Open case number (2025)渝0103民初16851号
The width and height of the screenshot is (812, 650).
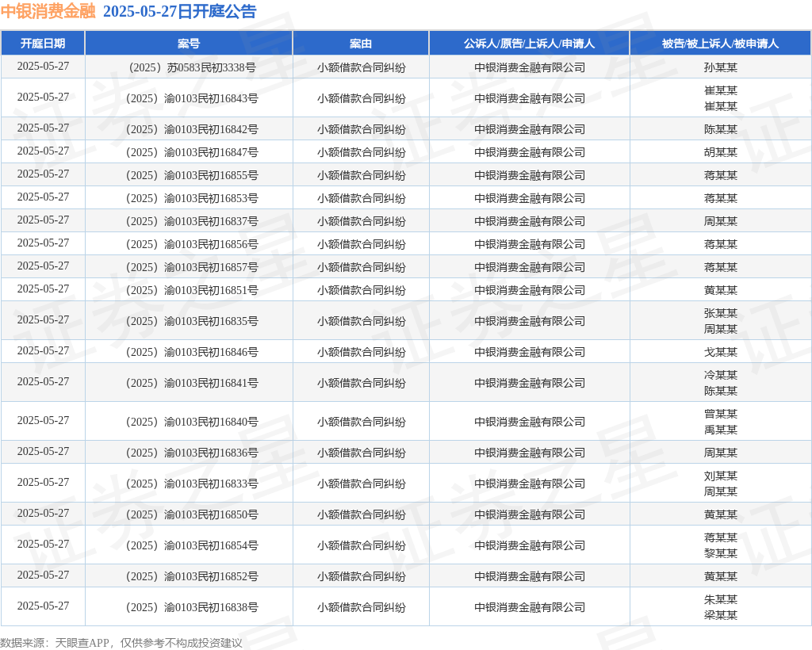192,290
